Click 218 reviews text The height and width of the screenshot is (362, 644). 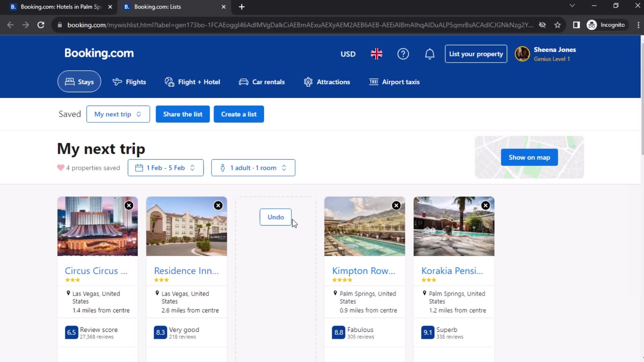(182, 337)
